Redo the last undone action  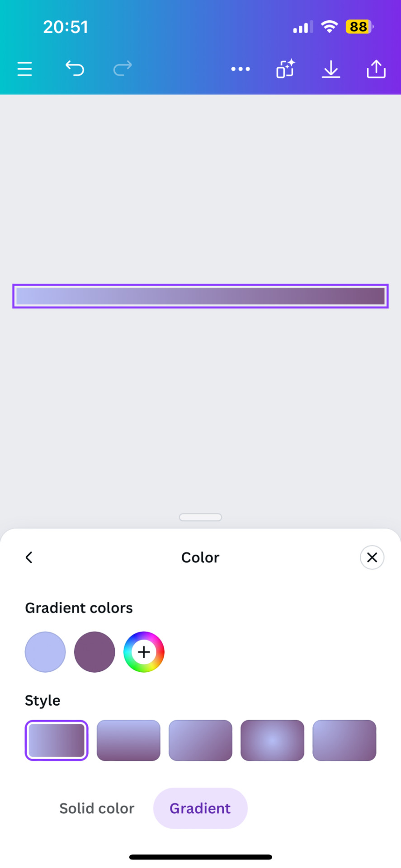(123, 69)
